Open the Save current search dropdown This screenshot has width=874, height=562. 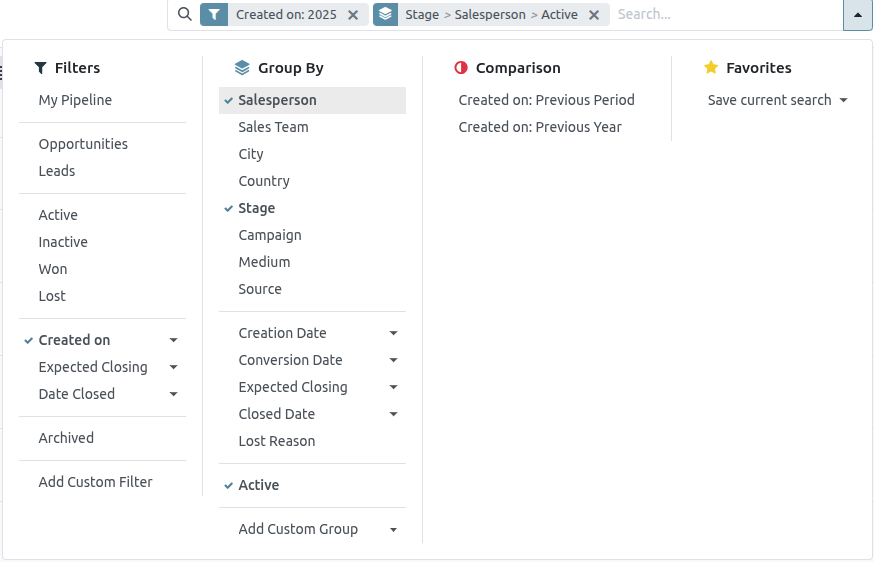777,100
